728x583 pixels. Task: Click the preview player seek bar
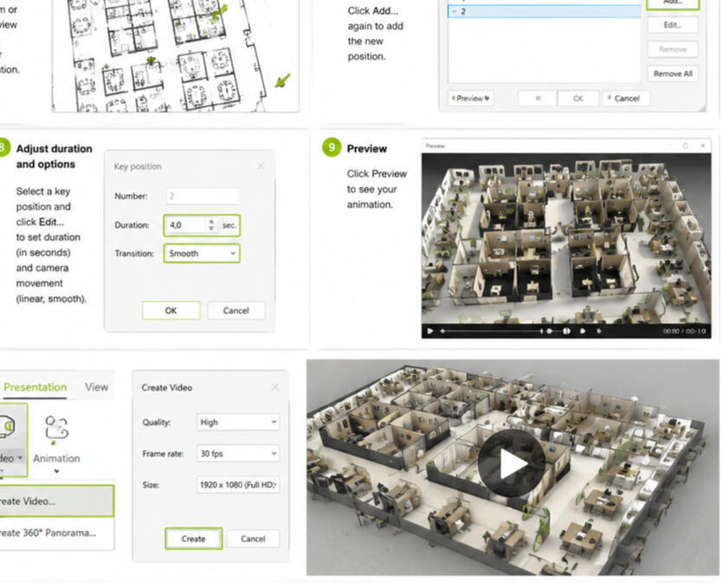[492, 331]
